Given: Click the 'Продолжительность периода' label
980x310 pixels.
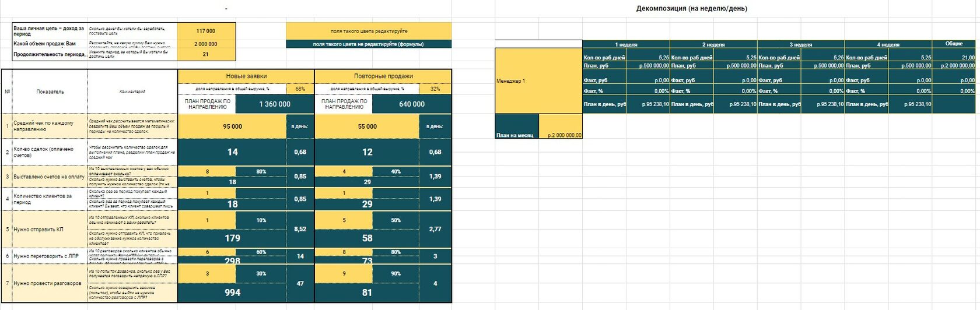Looking at the screenshot, I should coord(50,54).
